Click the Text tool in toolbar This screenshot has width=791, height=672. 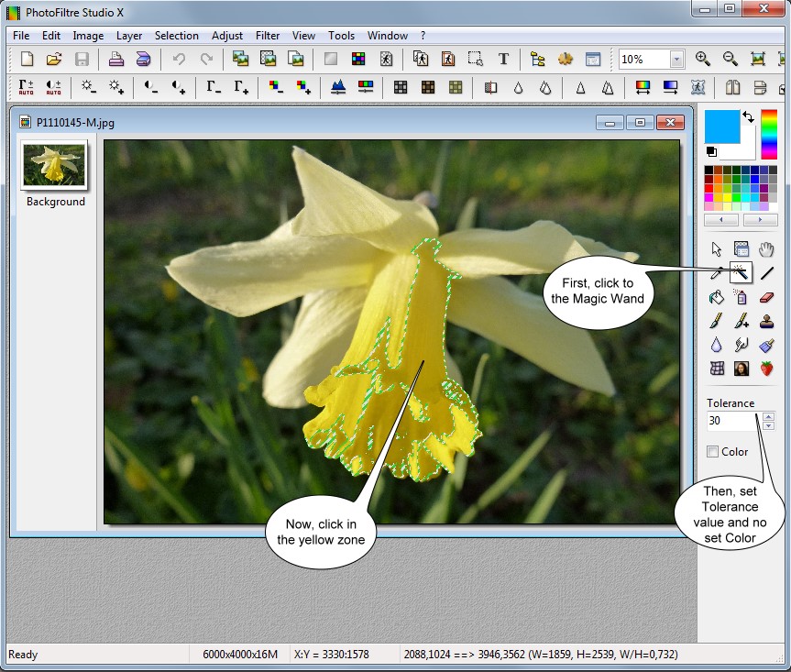click(x=503, y=59)
